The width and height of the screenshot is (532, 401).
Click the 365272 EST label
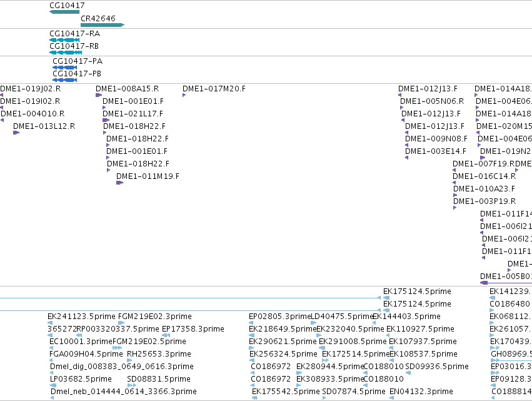tap(62, 329)
